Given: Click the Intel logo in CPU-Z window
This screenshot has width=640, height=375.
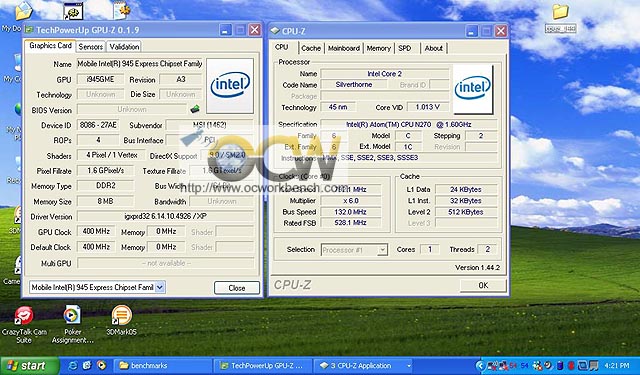Looking at the screenshot, I should (x=473, y=89).
